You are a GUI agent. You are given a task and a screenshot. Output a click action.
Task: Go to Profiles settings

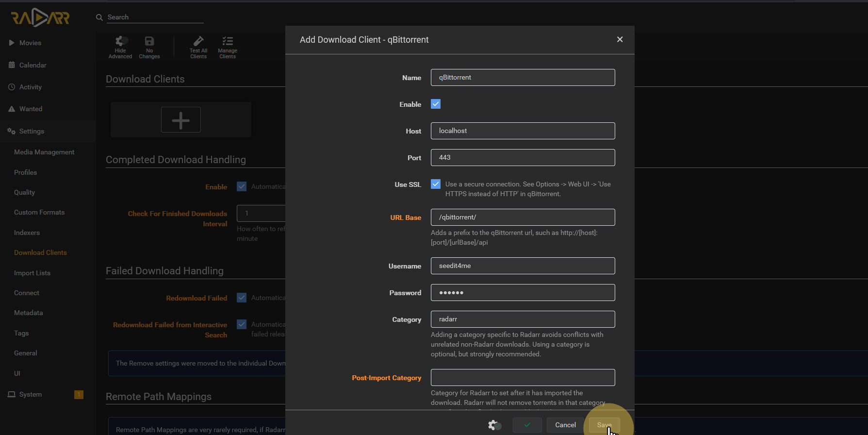[x=25, y=172]
